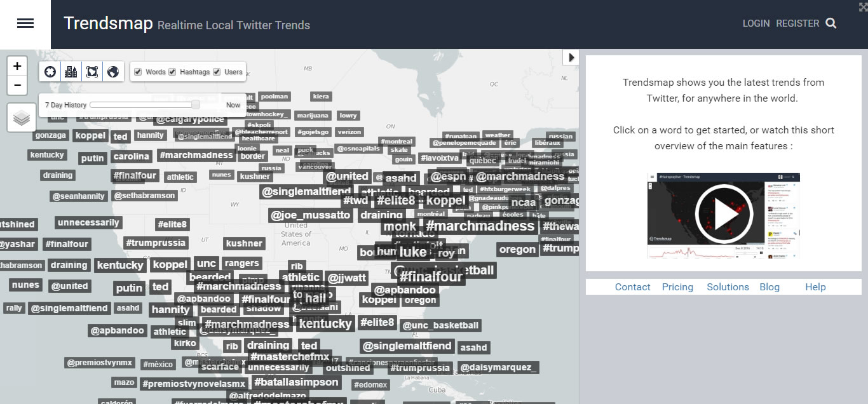Image resolution: width=868 pixels, height=404 pixels.
Task: Open search using the magnifier icon
Action: tap(831, 22)
